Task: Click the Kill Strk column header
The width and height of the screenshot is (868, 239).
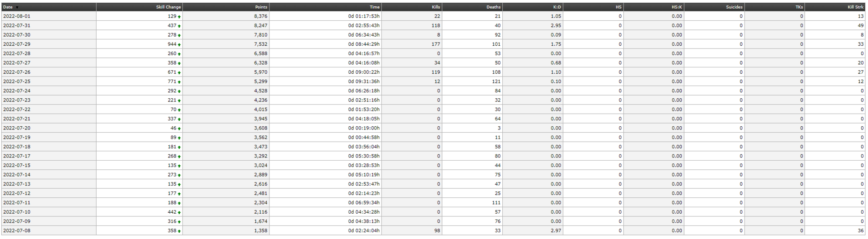Action: tap(855, 7)
